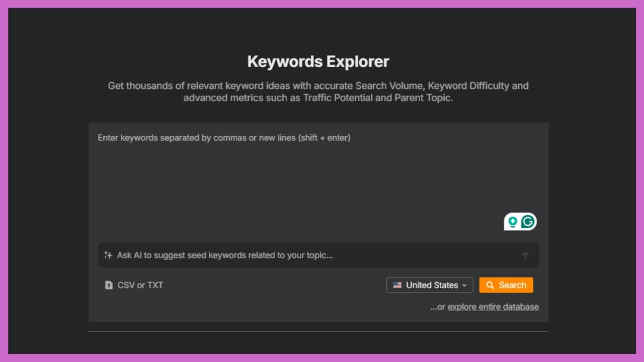Image resolution: width=644 pixels, height=362 pixels.
Task: Show suggestions via the Grammarly lightbulb icon
Action: 513,221
